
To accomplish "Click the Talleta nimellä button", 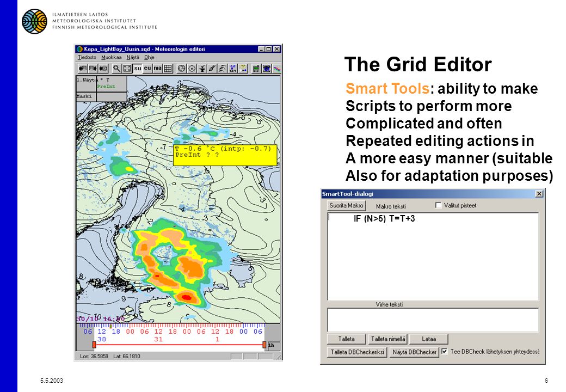I will point(387,339).
